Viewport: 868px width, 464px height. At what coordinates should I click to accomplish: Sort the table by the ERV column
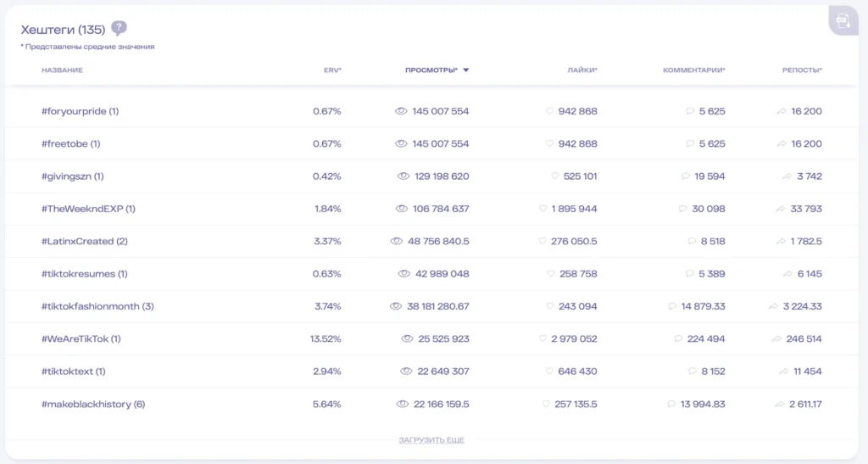pyautogui.click(x=332, y=70)
